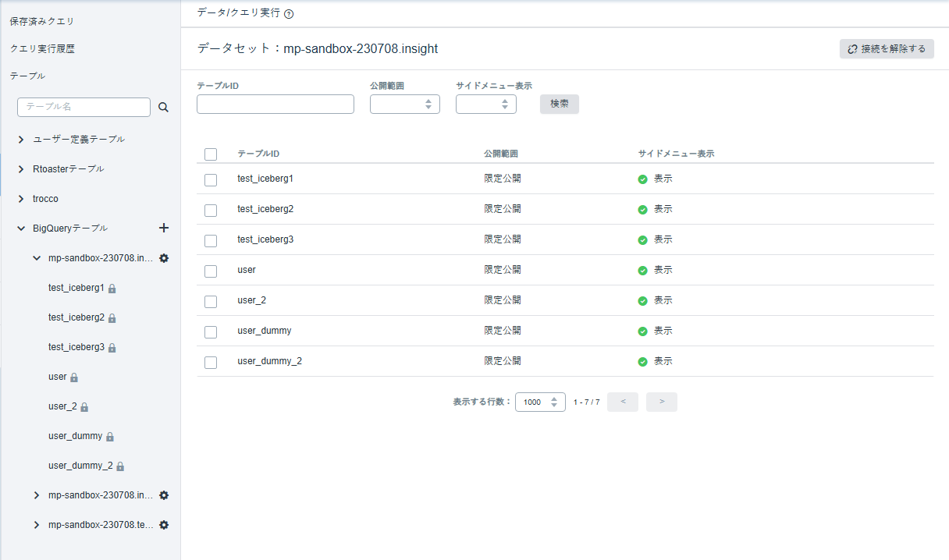Focus the テーブルID filter input
This screenshot has height=560, width=949.
tap(275, 105)
